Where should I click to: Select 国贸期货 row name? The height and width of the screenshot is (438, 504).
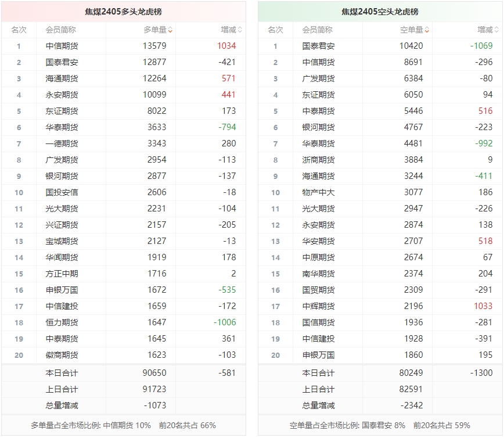pyautogui.click(x=318, y=290)
